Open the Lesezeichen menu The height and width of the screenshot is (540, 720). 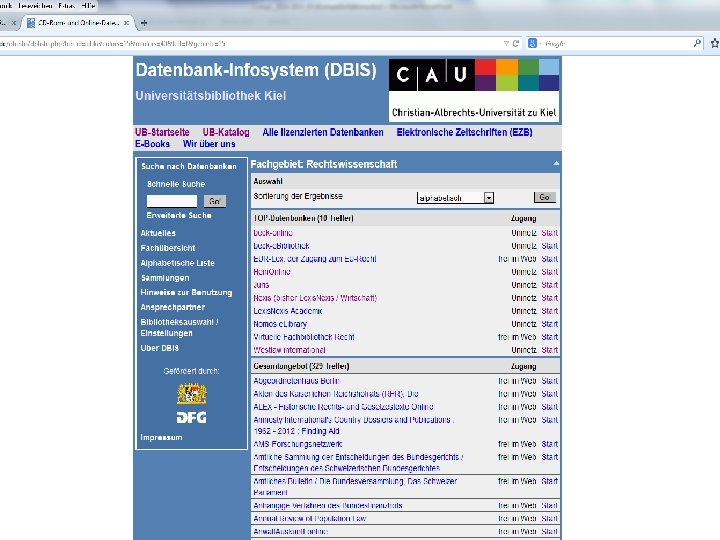pos(35,6)
